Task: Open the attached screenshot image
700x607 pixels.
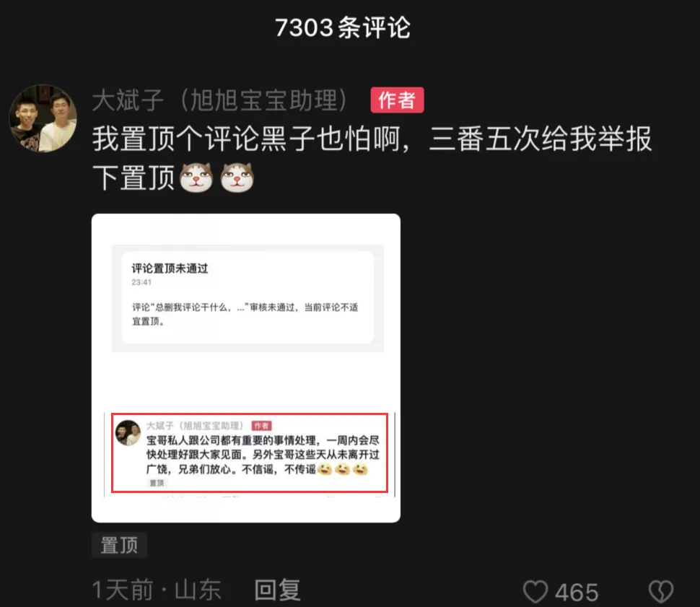Action: 246,368
